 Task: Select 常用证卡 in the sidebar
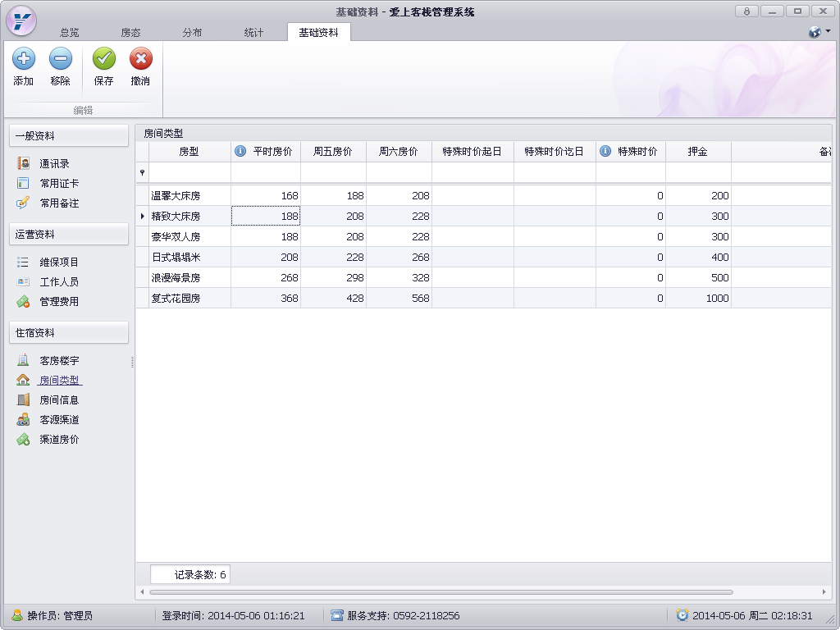(59, 184)
